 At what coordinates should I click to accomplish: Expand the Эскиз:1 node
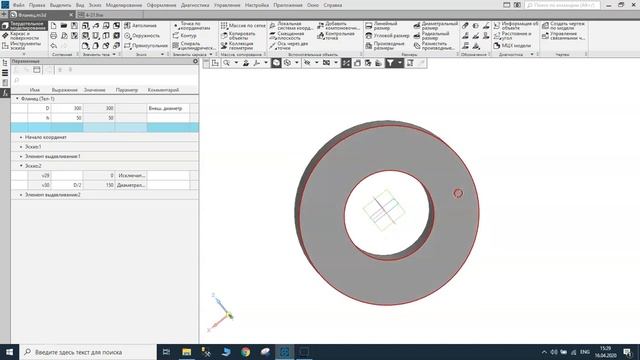(x=21, y=147)
